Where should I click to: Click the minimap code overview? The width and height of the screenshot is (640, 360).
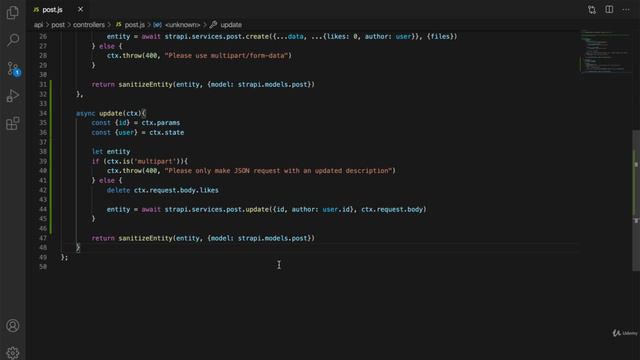(x=605, y=51)
